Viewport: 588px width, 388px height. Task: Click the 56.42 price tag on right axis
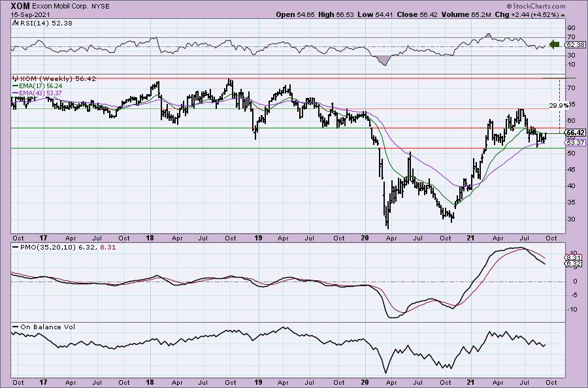pos(576,133)
